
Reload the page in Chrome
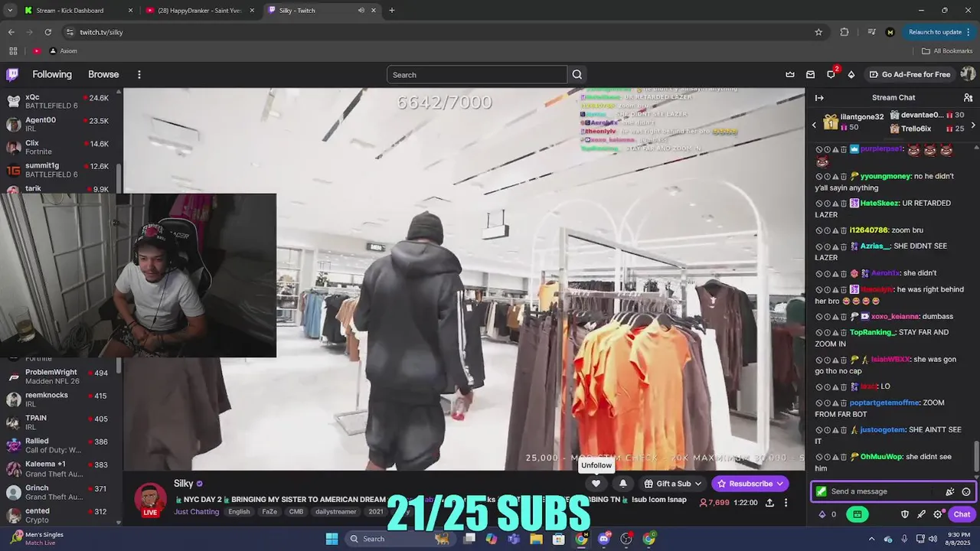(x=47, y=32)
